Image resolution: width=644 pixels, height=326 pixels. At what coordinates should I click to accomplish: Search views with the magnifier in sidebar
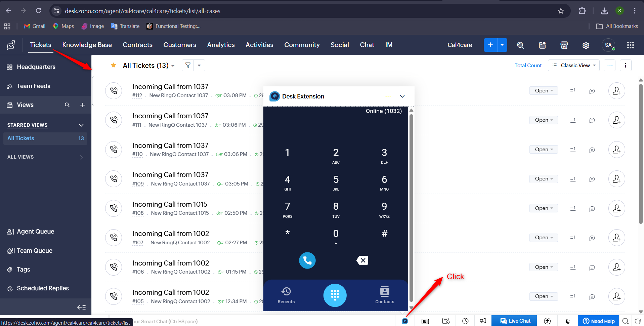tap(67, 105)
